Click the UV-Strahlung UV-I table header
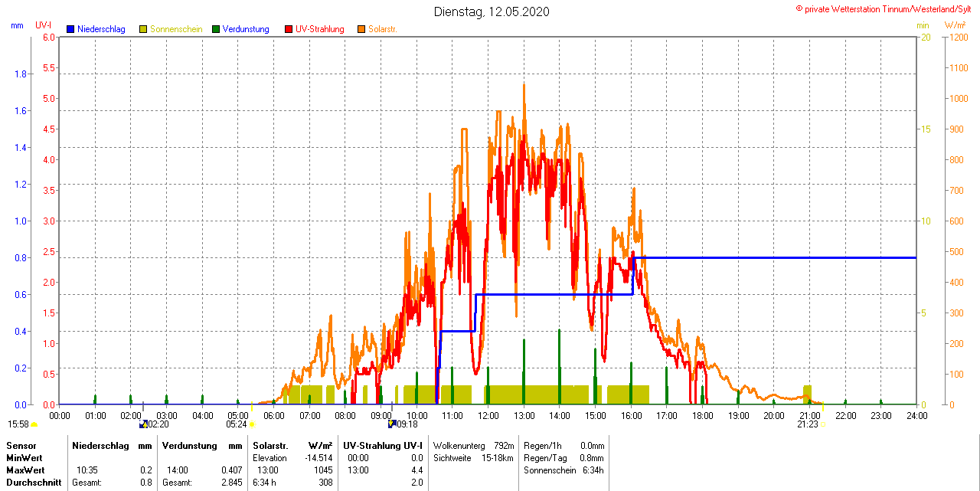Screen dimensions: 980x491 coord(382,445)
